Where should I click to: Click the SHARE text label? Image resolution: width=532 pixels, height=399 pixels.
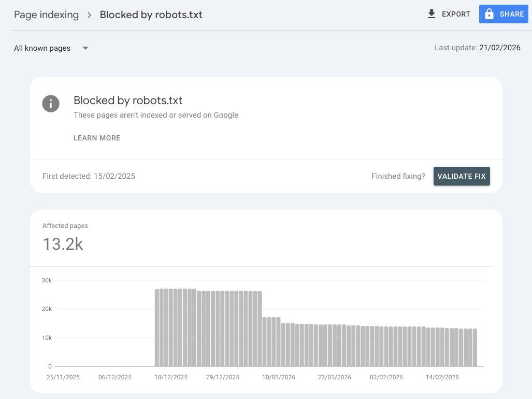click(512, 14)
